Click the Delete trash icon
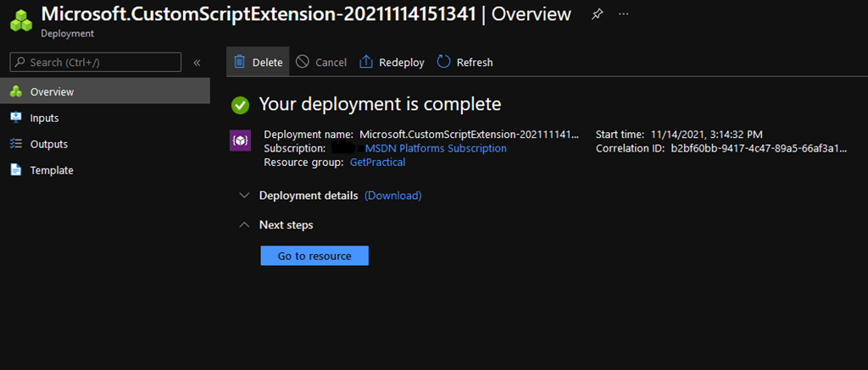868x370 pixels. [x=239, y=62]
